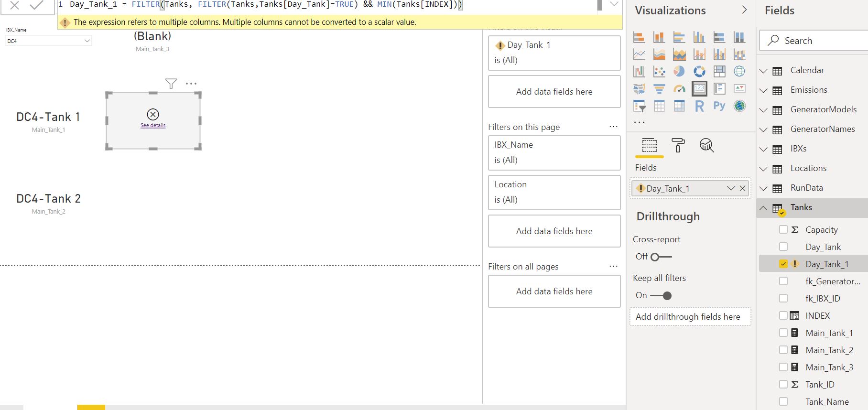The height and width of the screenshot is (410, 868).
Task: Uncheck the Day_Tank_1 field checkbox
Action: (783, 264)
